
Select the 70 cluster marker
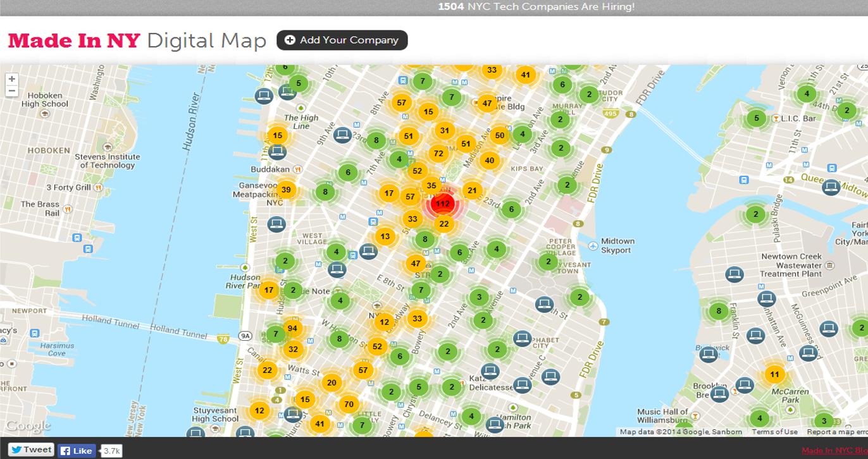point(349,404)
